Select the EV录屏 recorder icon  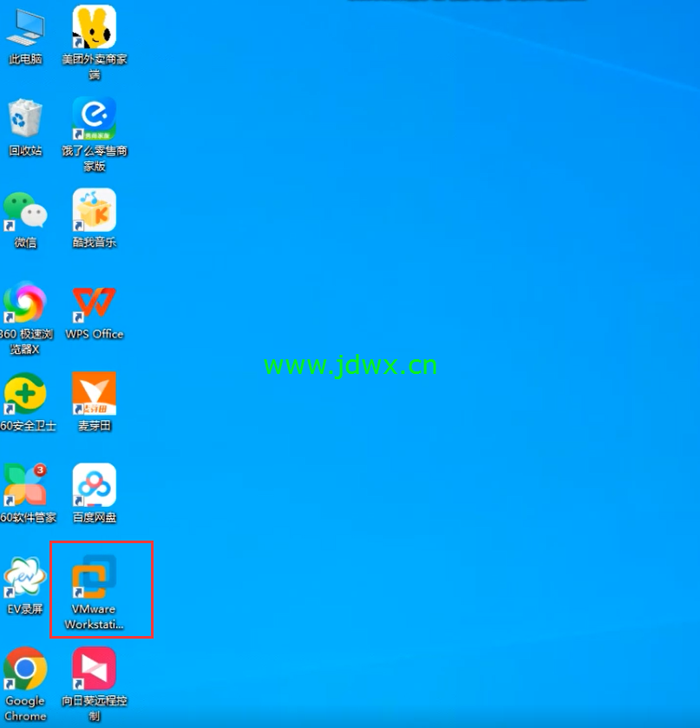click(x=25, y=576)
